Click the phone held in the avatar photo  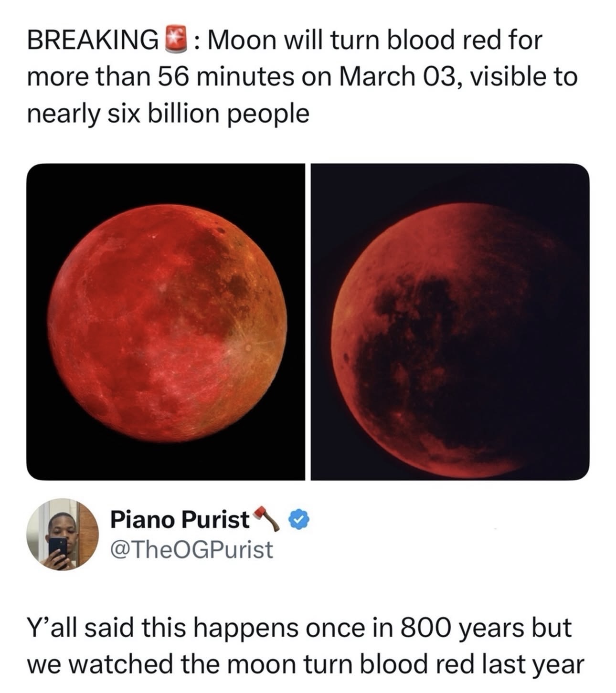pos(58,547)
